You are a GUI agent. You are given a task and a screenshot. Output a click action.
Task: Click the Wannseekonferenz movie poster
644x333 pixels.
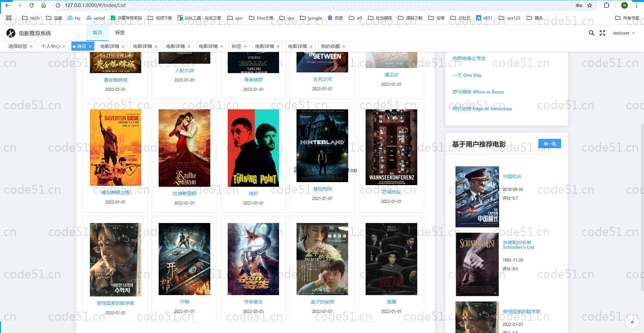tap(391, 147)
